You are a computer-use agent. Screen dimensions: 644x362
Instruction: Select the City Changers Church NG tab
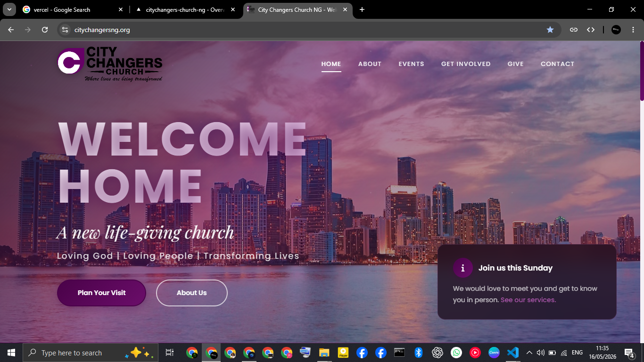298,9
